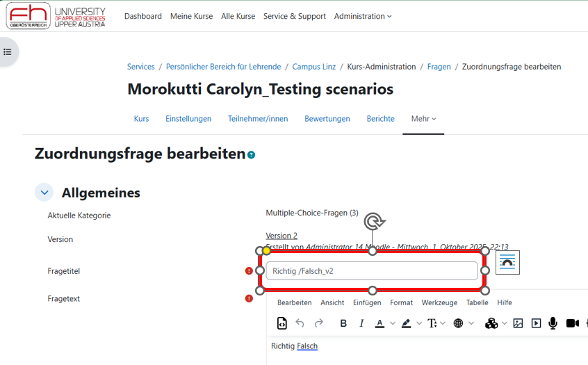Toggle the course index side drawer
The image size is (588, 365).
point(8,52)
